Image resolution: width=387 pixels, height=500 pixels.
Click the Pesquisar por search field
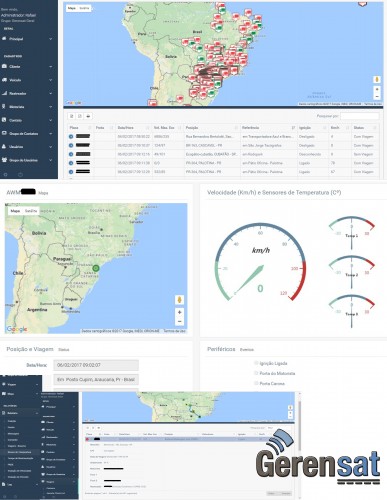point(359,116)
